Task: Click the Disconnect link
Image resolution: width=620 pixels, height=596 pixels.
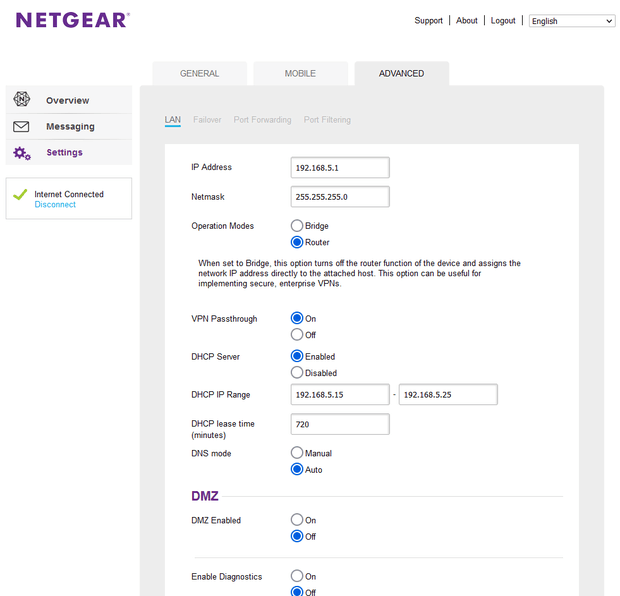Action: [x=55, y=204]
